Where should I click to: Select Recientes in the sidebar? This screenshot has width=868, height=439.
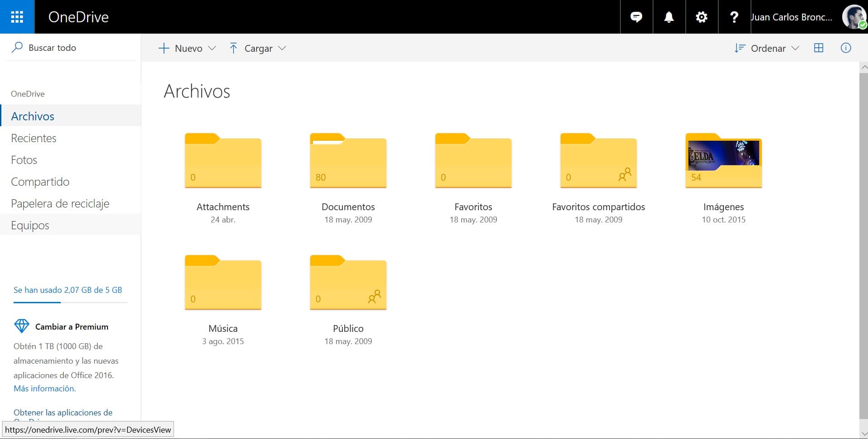pos(34,138)
